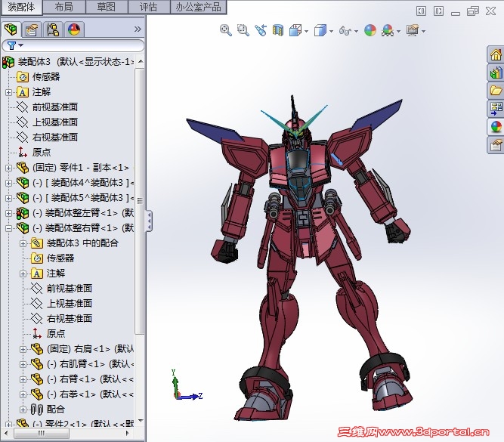Collapse the 装配体整右臂 subassembly

click(8, 228)
